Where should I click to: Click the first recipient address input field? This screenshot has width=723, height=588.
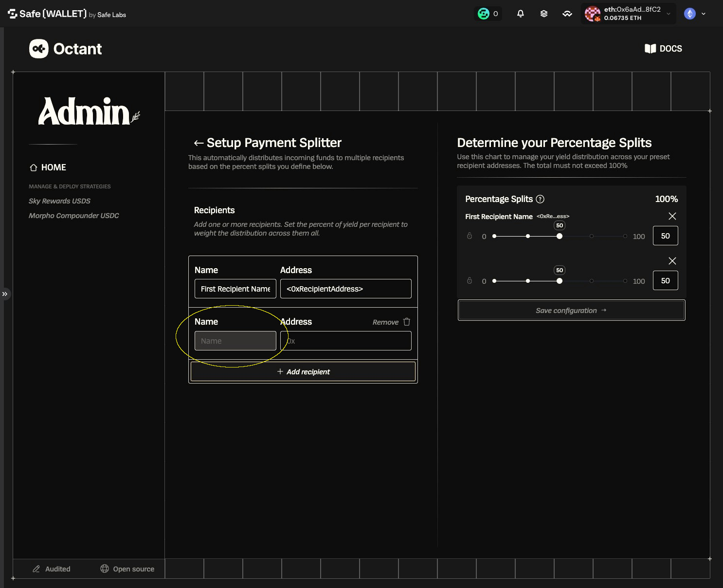click(x=346, y=289)
